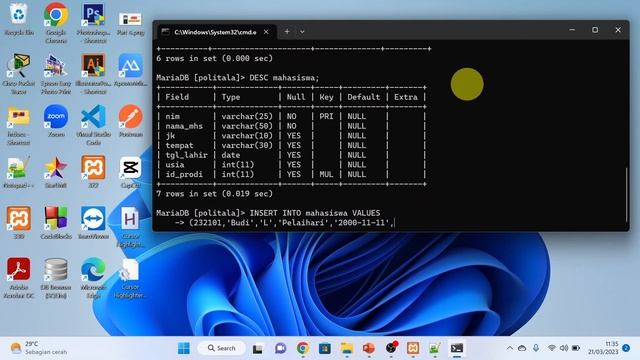Open OneDrive cloud tray icon

(x=522, y=348)
